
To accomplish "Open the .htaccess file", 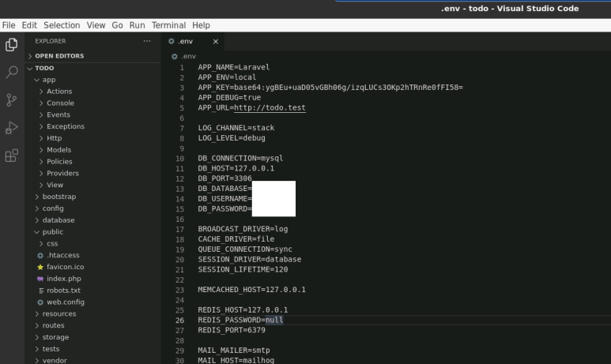I will click(92, 255).
